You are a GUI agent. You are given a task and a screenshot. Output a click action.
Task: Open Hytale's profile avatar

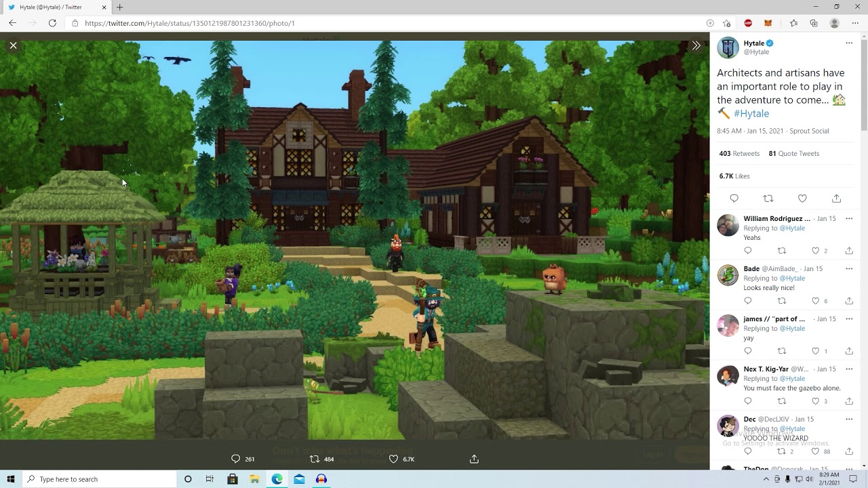pos(728,47)
